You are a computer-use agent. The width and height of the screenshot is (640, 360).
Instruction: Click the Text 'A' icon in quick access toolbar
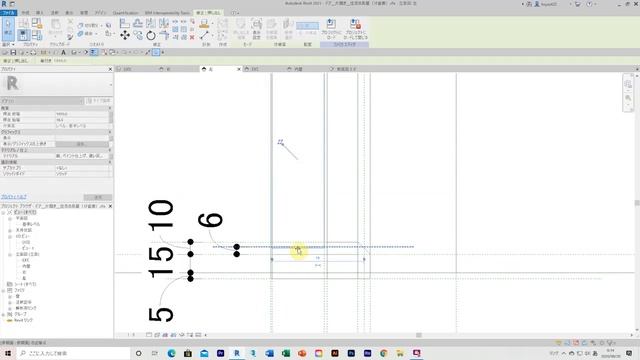tap(63, 52)
